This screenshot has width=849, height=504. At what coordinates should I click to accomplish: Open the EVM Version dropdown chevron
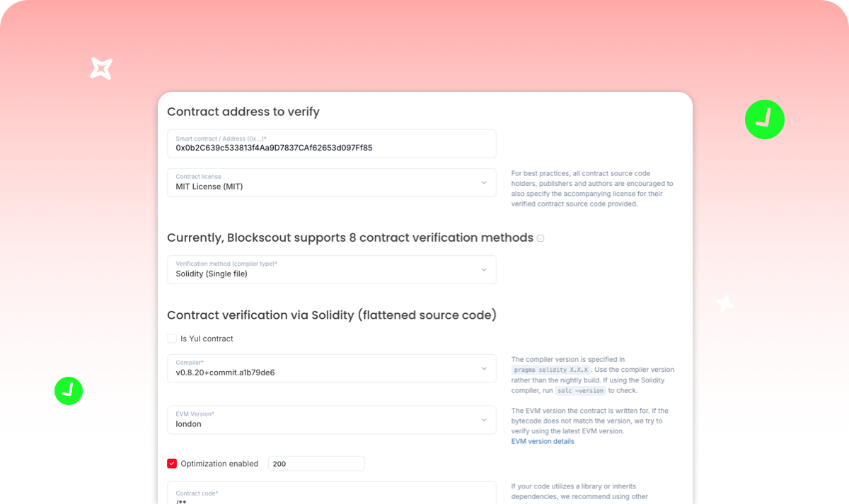484,420
